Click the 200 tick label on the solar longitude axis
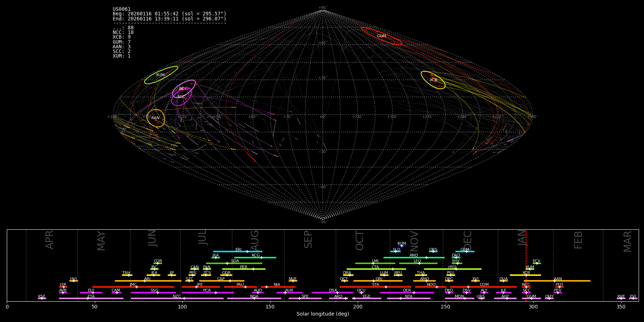This screenshot has width=644, height=322. click(x=358, y=307)
